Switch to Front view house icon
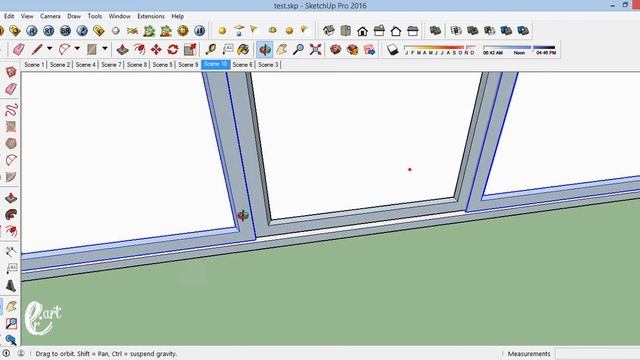This screenshot has height=360, width=640. coord(362,31)
